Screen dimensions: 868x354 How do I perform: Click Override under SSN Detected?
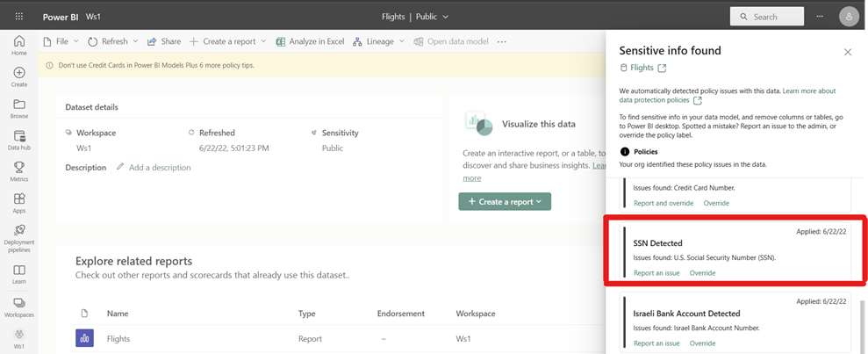[x=702, y=273]
